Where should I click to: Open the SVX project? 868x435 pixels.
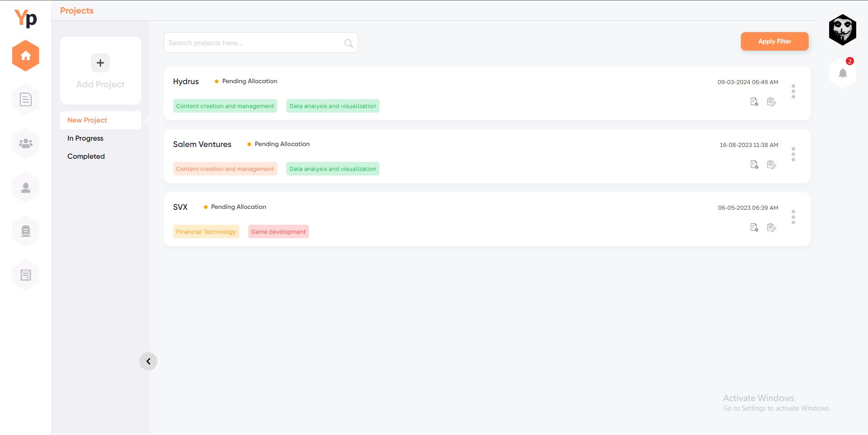pyautogui.click(x=180, y=207)
